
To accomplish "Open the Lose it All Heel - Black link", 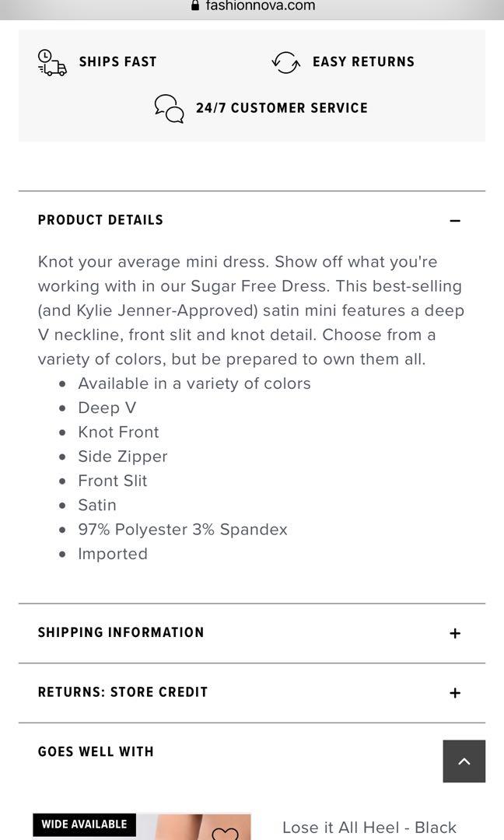I will 368,828.
